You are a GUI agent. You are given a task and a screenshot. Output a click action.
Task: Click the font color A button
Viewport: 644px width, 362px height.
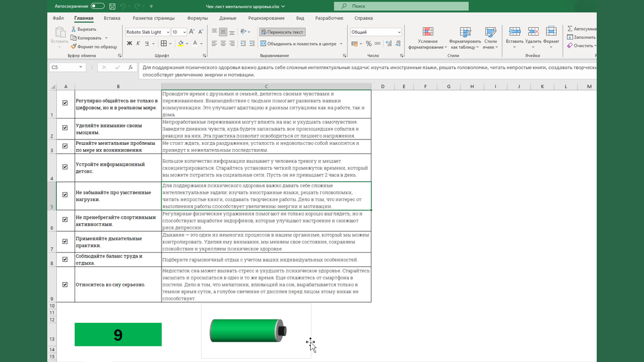tap(195, 43)
